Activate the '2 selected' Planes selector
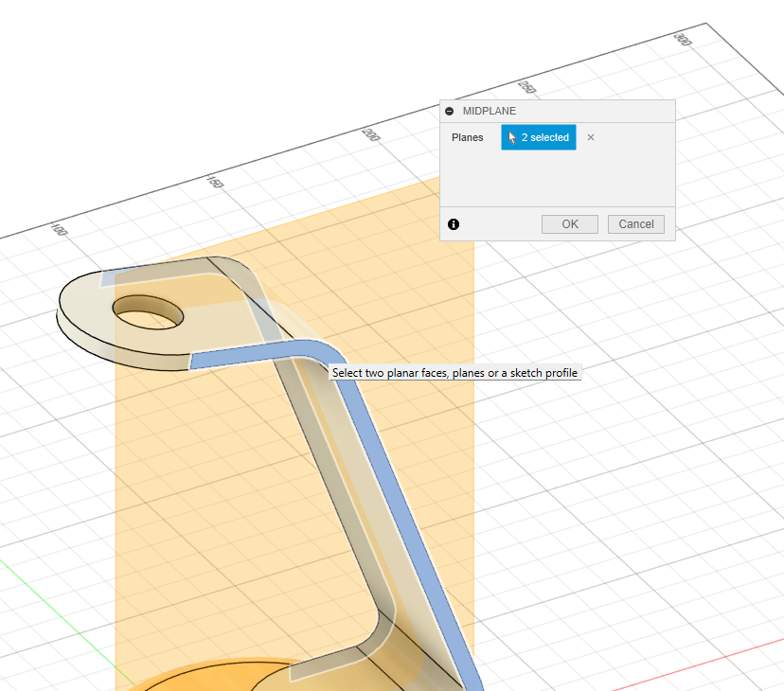 [538, 137]
